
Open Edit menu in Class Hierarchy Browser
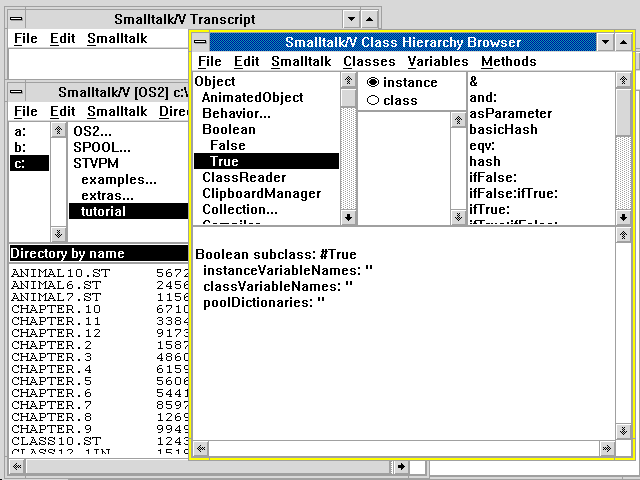point(247,61)
